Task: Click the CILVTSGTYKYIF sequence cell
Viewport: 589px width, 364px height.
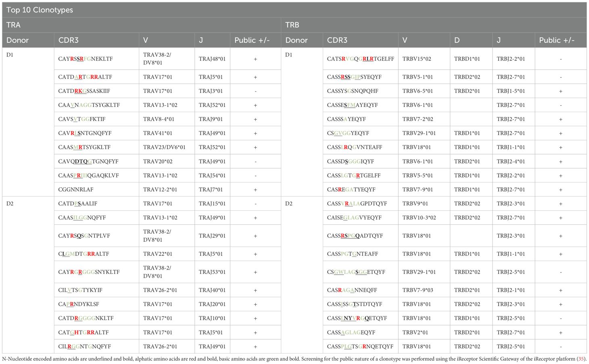Action: pyautogui.click(x=80, y=290)
